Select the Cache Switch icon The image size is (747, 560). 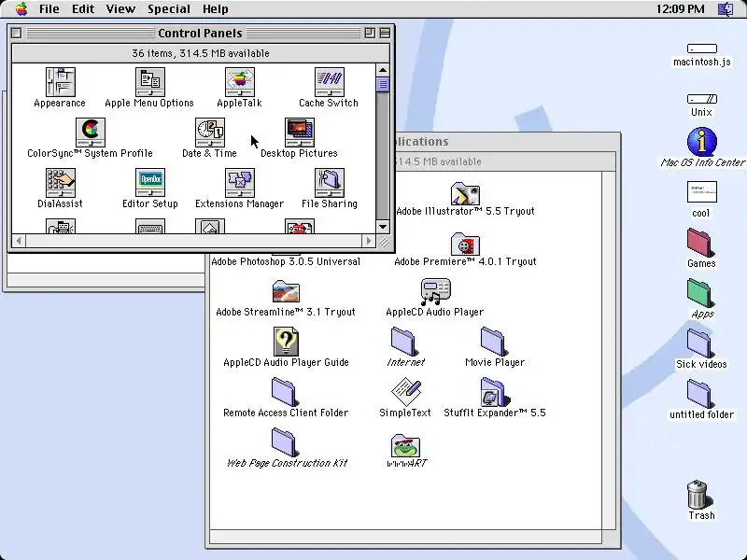[x=330, y=82]
